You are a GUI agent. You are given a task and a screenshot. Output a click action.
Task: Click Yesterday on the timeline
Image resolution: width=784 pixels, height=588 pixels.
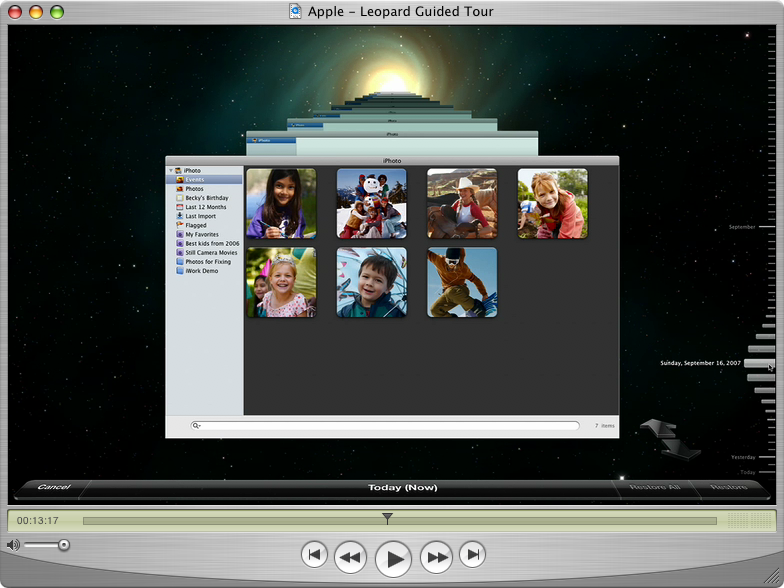click(x=743, y=457)
